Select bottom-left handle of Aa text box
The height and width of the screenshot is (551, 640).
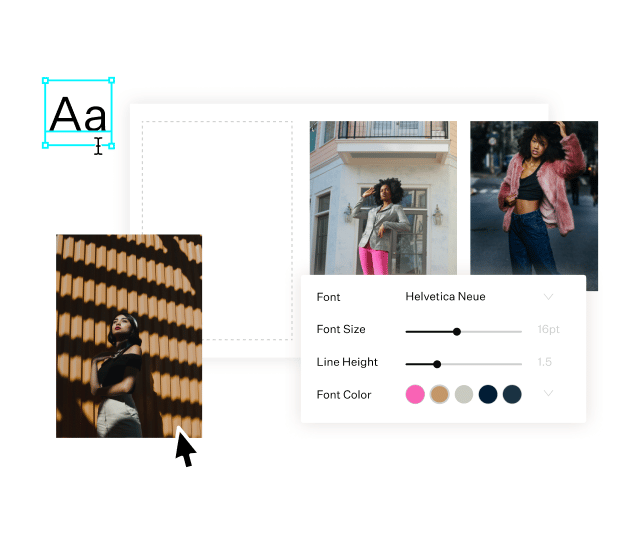tap(45, 145)
